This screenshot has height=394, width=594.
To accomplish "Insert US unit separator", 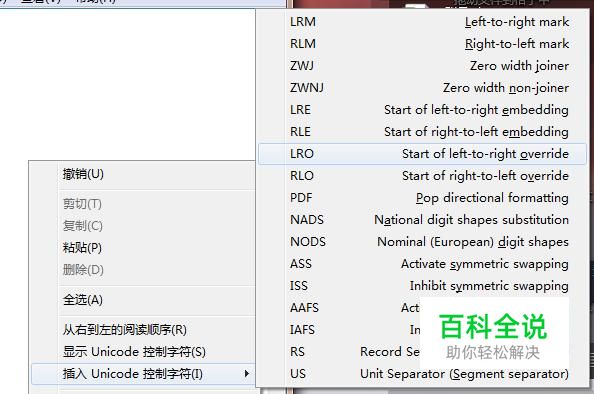I will (x=422, y=374).
